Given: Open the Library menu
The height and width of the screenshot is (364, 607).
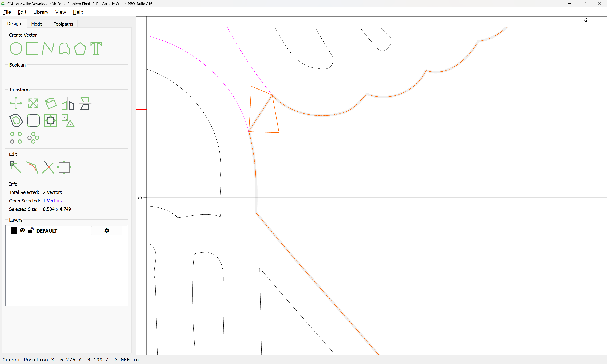Looking at the screenshot, I should coord(41,12).
